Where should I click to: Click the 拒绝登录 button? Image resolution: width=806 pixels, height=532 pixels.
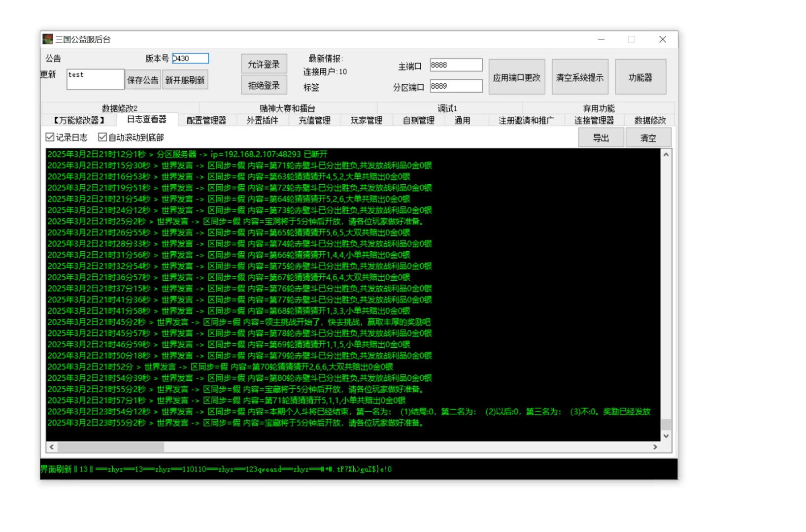click(x=264, y=85)
